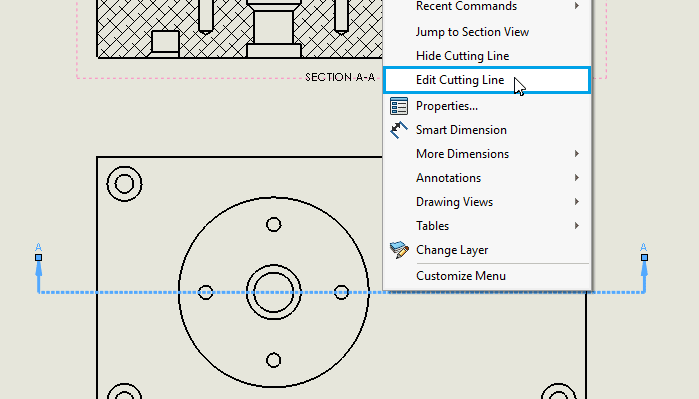Click the left section label A
Viewport: 699px width, 399px height.
(39, 247)
